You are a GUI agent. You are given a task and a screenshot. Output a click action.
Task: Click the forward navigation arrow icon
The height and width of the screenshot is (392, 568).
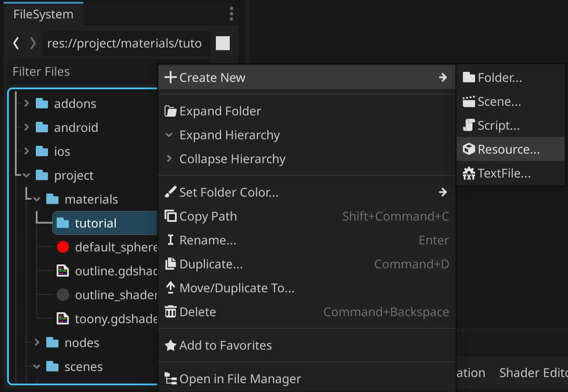33,43
